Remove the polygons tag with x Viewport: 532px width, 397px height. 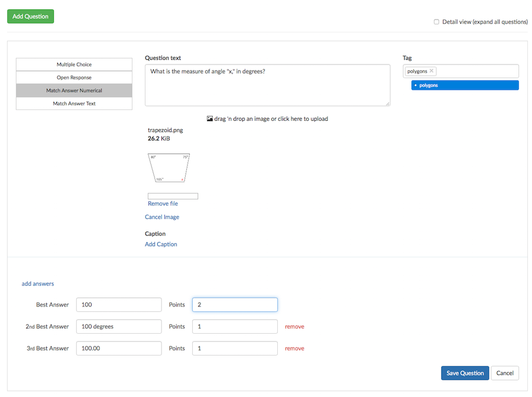point(432,70)
